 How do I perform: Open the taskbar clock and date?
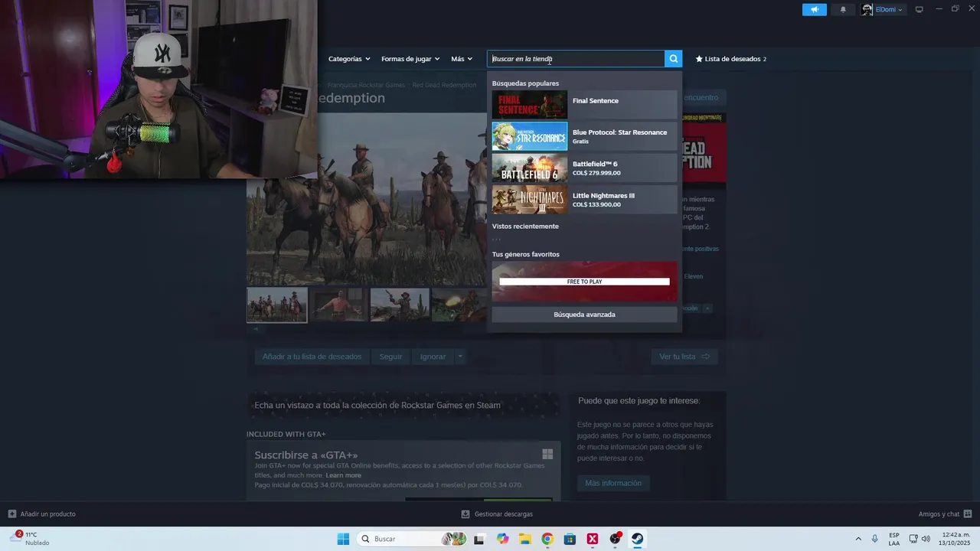coord(954,539)
